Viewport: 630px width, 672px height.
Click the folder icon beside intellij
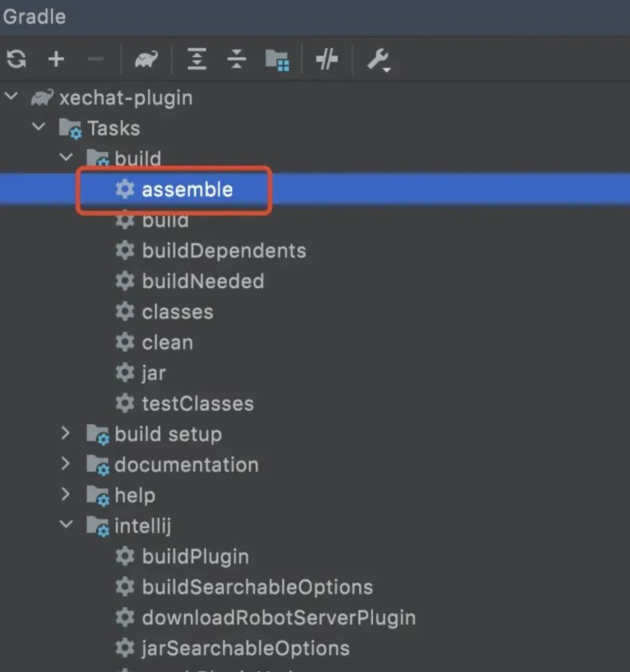[x=98, y=526]
